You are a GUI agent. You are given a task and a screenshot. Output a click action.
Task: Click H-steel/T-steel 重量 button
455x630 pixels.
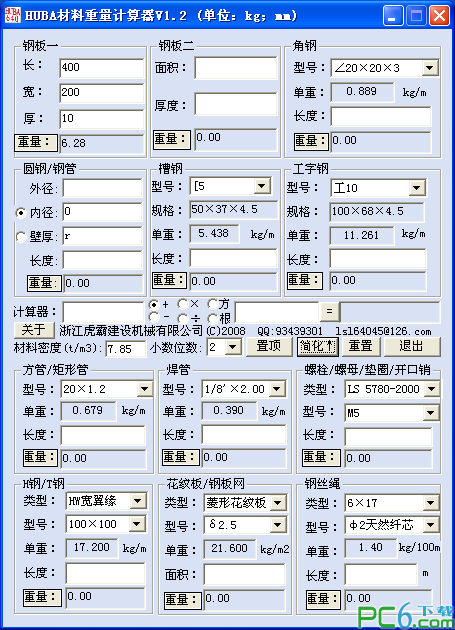point(42,597)
